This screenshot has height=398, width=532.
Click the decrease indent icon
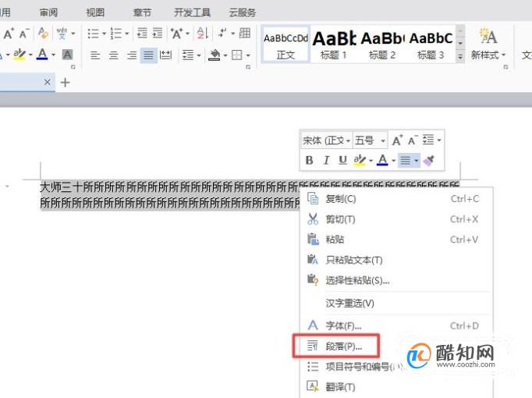(x=142, y=34)
